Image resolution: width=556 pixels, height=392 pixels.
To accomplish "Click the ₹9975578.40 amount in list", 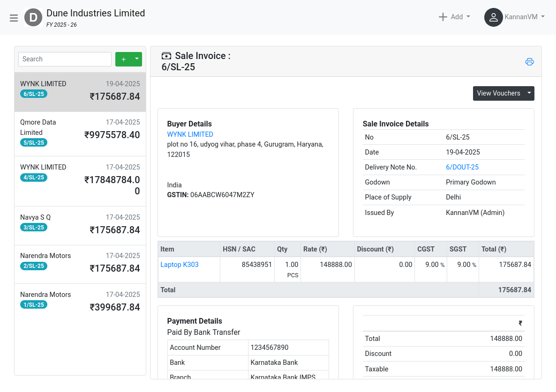I will coord(112,135).
